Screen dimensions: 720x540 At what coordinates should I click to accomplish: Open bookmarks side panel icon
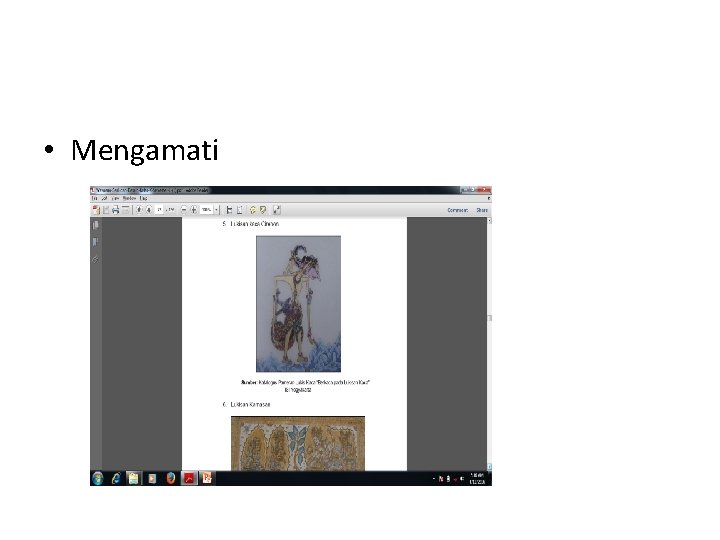point(96,242)
